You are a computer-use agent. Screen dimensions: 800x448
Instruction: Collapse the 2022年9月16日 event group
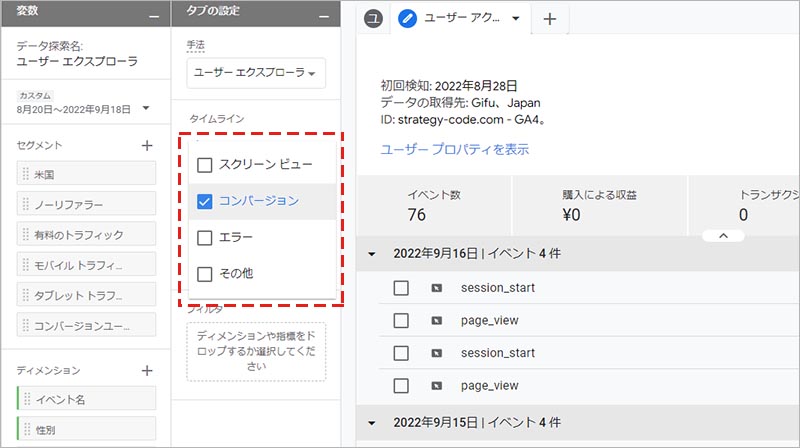click(372, 254)
